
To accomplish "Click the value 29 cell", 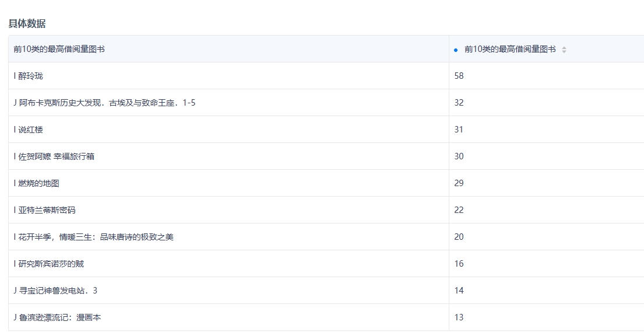I will pos(546,183).
